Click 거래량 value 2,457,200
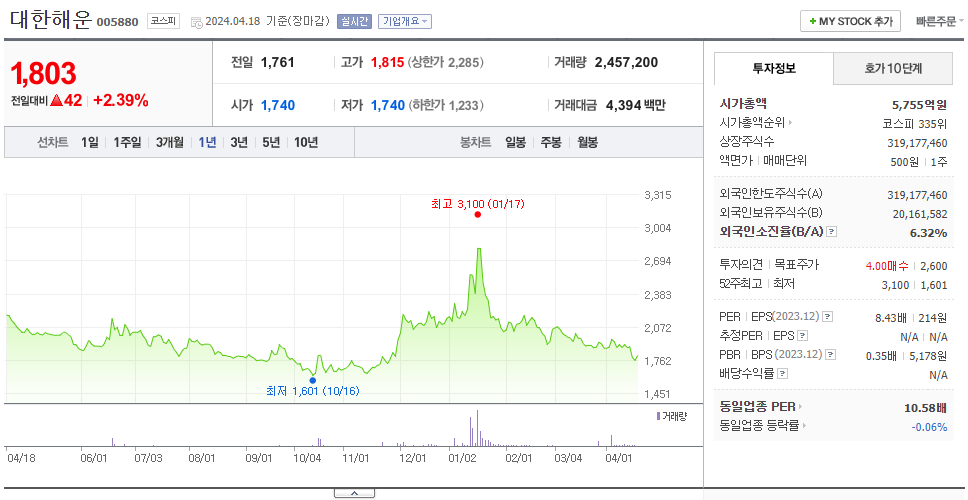 [x=626, y=62]
